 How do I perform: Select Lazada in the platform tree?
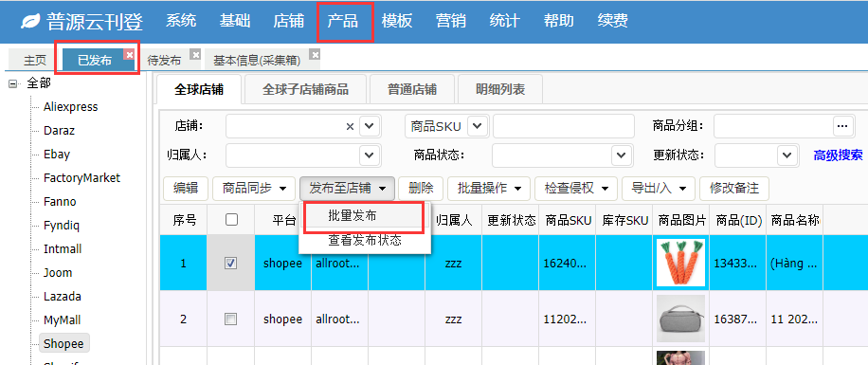(x=62, y=297)
